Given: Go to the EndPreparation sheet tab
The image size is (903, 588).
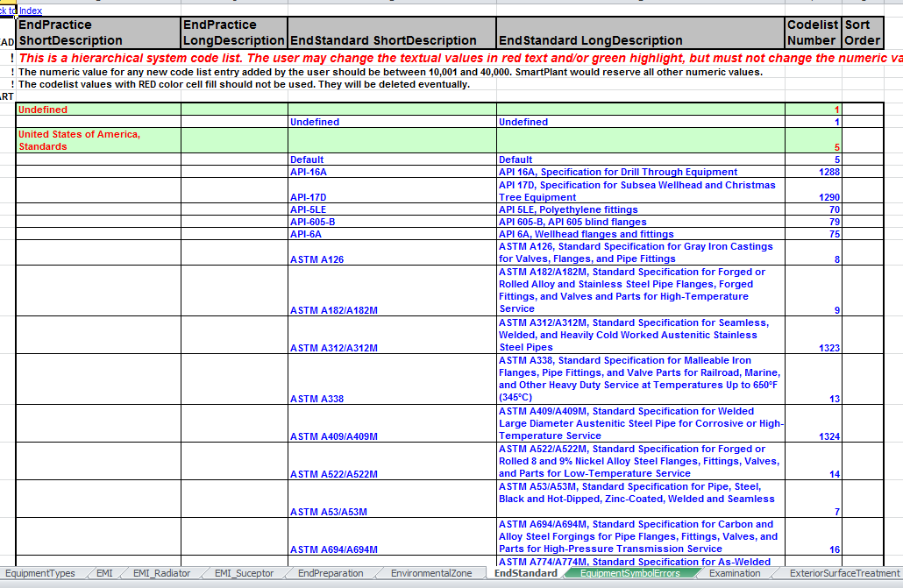Looking at the screenshot, I should click(x=331, y=573).
